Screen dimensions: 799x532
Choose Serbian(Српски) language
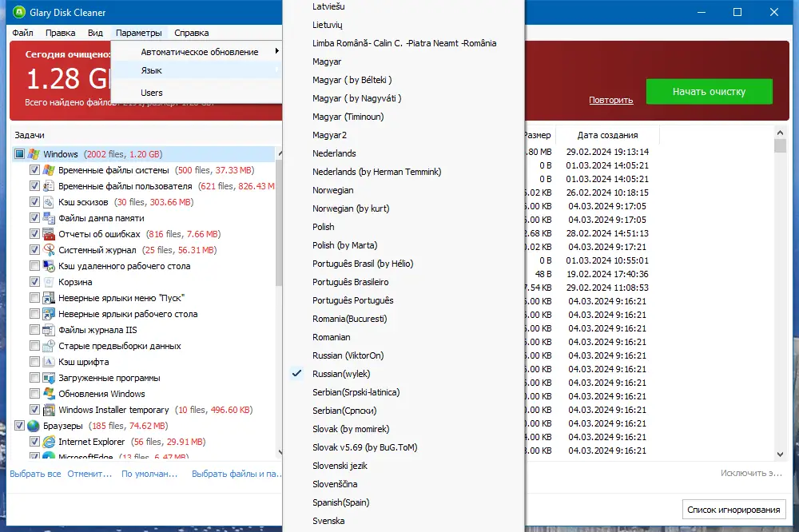[x=344, y=411]
